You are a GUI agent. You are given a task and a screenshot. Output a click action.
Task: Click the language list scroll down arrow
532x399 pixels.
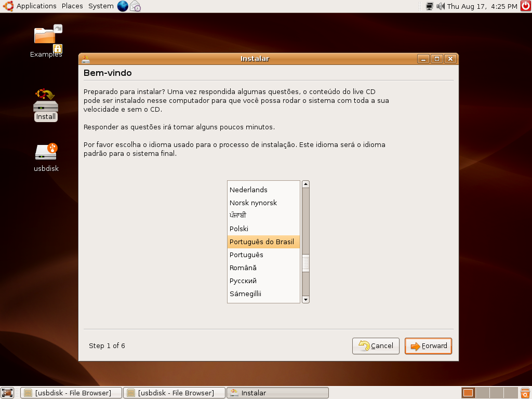(x=305, y=300)
